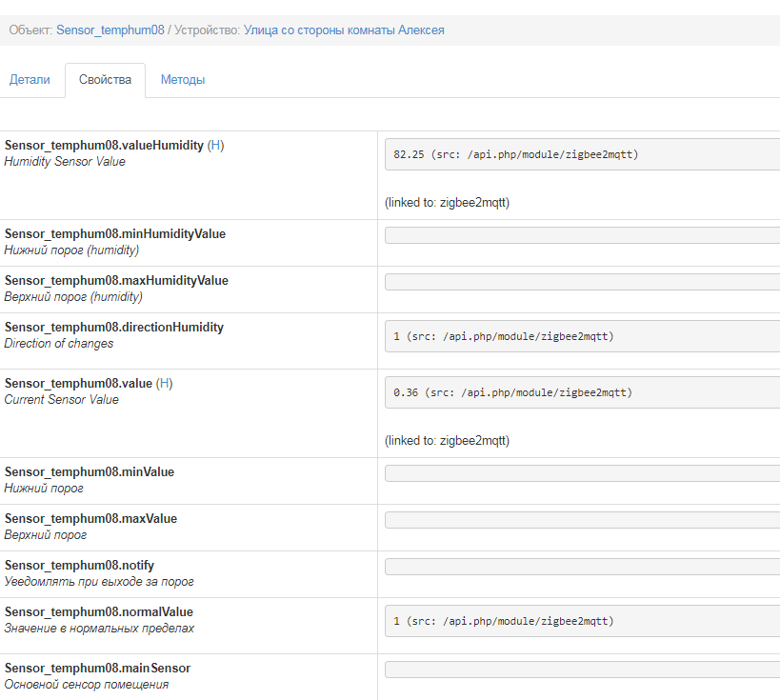Focus the minHumidityValue input field
Image resolution: width=780 pixels, height=700 pixels.
click(581, 235)
